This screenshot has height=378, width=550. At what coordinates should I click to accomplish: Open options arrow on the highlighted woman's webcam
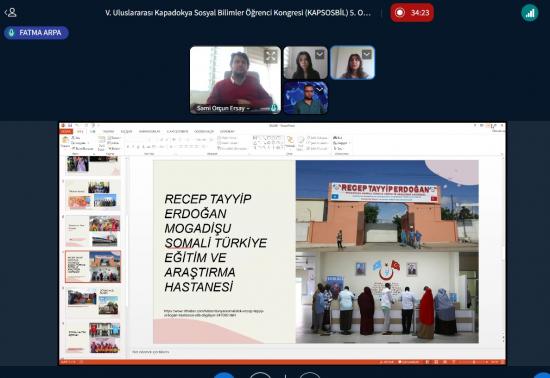click(366, 54)
